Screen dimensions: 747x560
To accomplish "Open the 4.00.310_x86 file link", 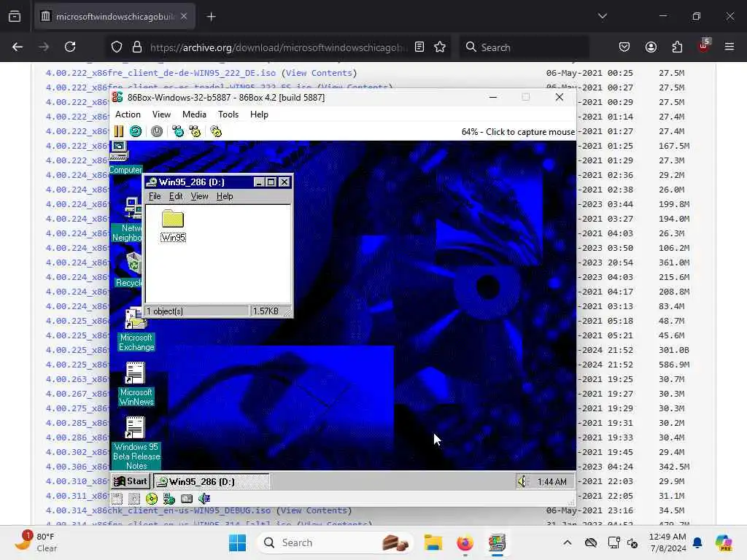I will point(77,481).
